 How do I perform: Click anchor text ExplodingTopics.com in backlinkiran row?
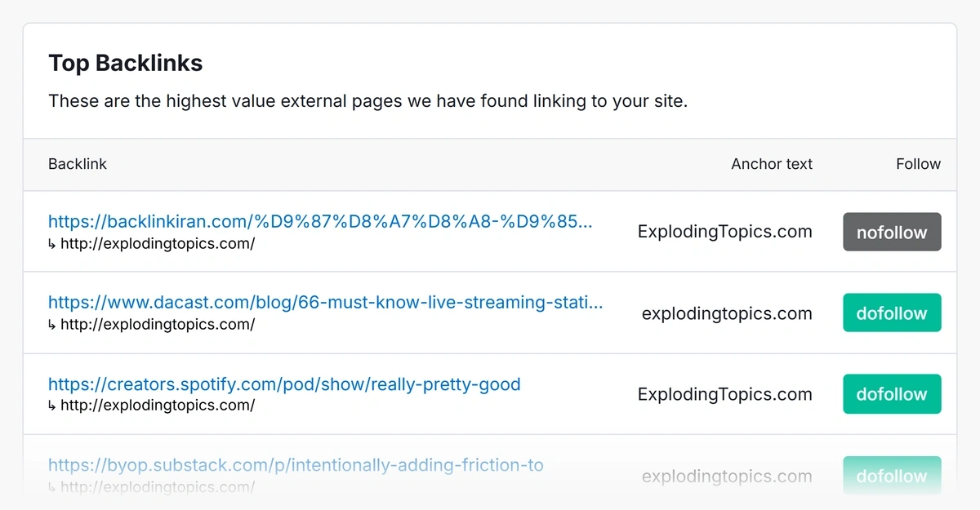(x=725, y=232)
